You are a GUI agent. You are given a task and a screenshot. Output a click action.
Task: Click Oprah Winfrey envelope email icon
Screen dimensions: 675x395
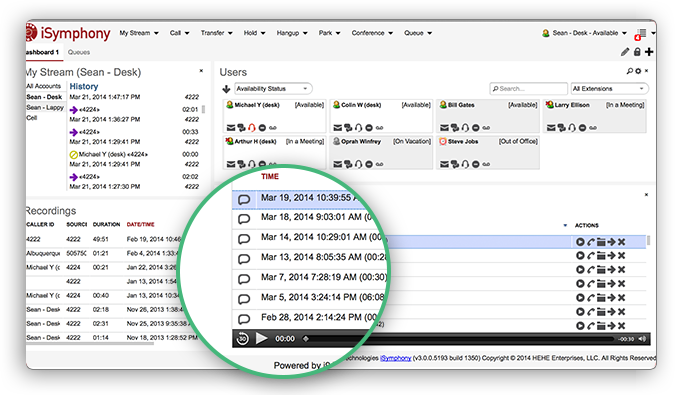tap(338, 164)
